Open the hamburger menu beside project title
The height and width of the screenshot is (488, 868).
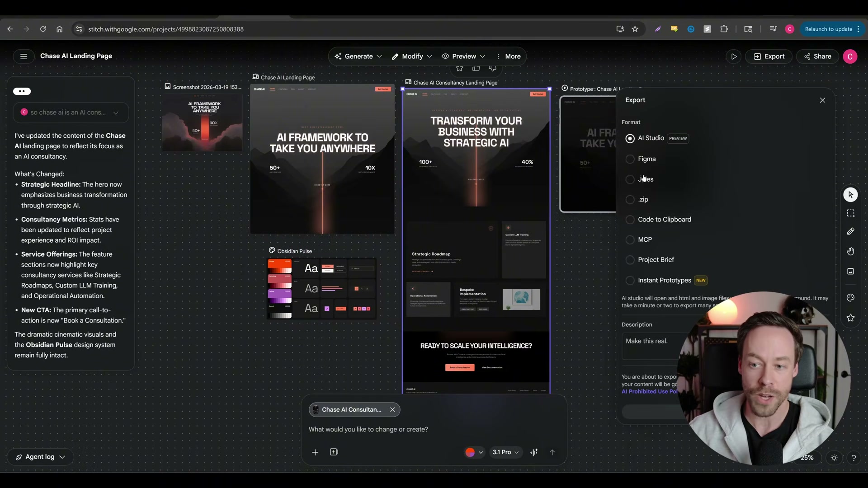click(24, 56)
